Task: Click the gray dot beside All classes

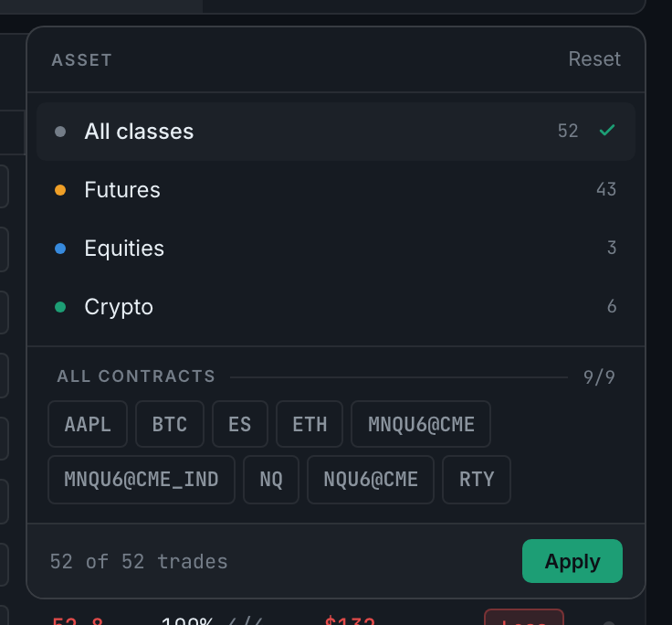Action: pyautogui.click(x=60, y=132)
